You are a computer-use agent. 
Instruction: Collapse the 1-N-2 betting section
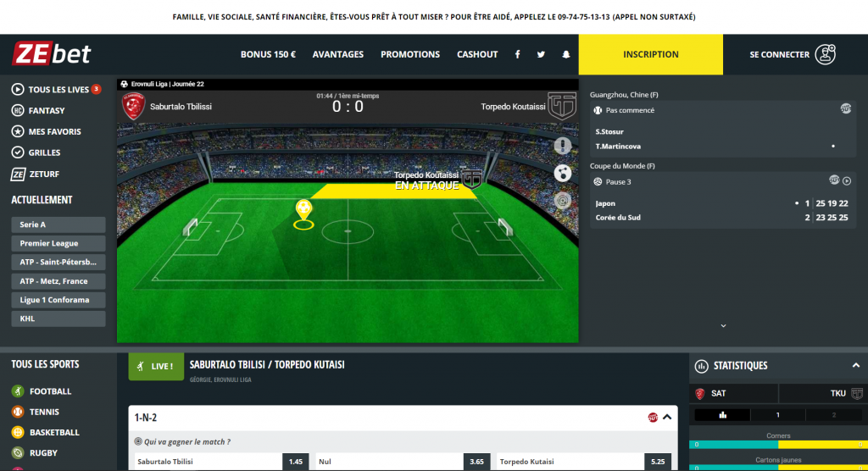click(667, 418)
